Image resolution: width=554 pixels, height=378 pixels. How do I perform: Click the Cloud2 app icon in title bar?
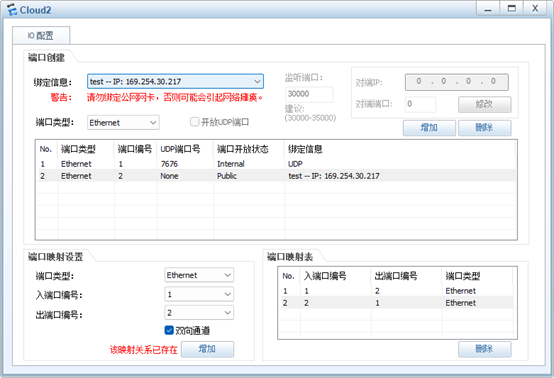12,10
